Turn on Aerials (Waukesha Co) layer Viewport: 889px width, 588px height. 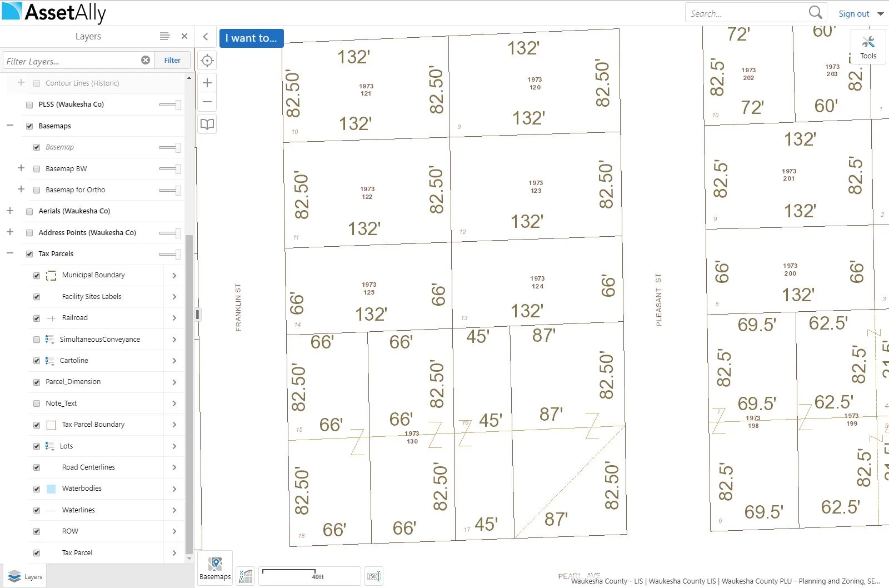(x=29, y=211)
